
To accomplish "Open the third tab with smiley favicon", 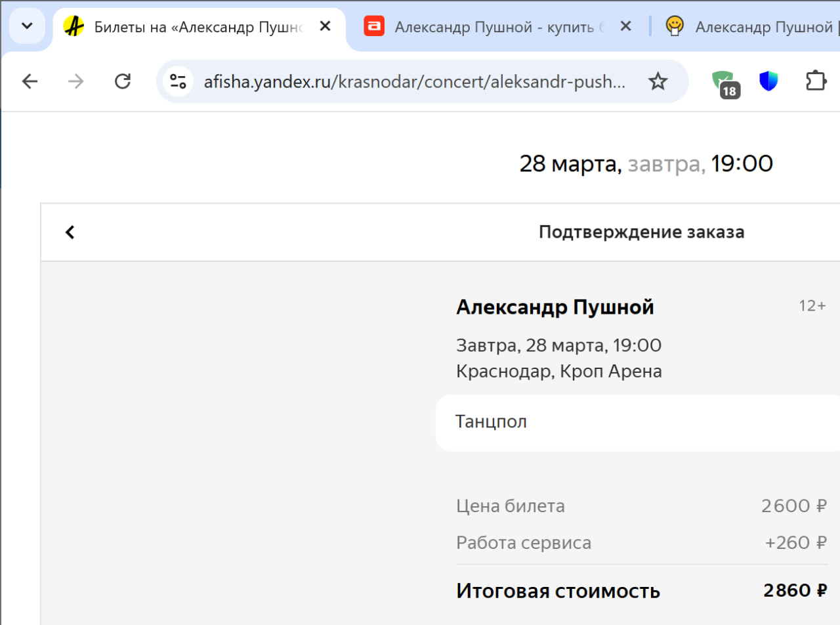I will (755, 27).
